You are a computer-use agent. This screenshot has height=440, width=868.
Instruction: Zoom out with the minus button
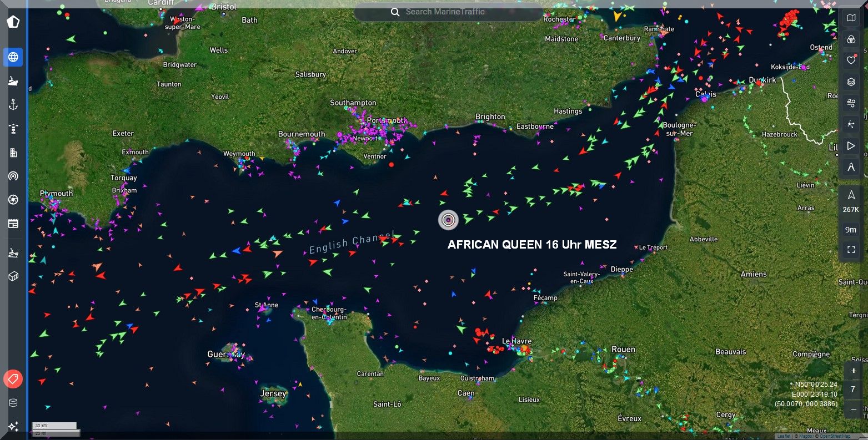[x=854, y=409]
